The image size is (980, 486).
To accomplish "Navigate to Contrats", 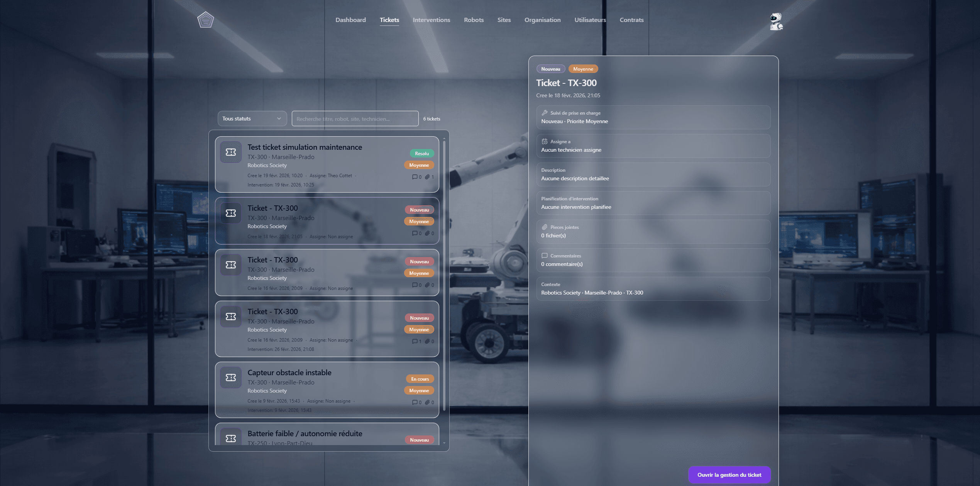I will (631, 20).
